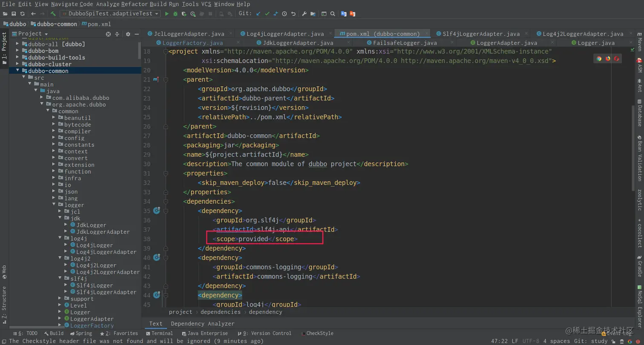The height and width of the screenshot is (345, 644).
Task: Toggle the Maven tool window on right
Action: (639, 42)
